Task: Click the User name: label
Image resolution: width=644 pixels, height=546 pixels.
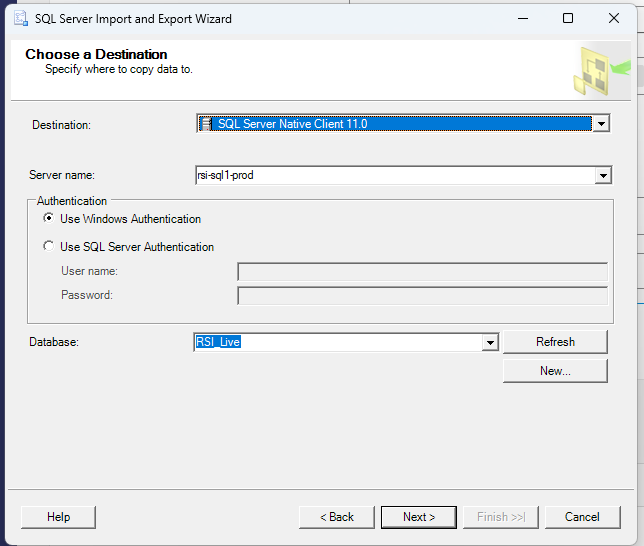Action: pos(90,271)
